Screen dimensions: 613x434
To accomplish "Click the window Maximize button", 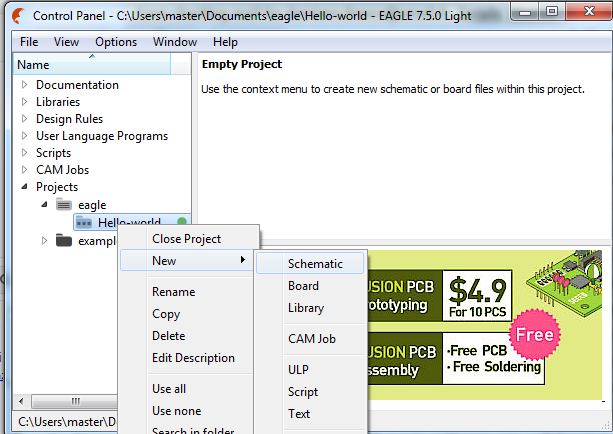I will (x=552, y=11).
